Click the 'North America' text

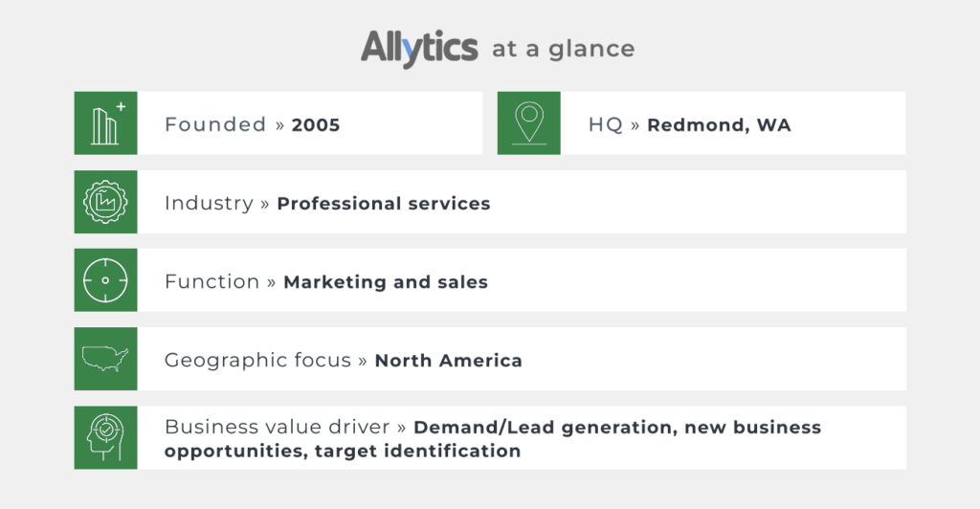(448, 361)
